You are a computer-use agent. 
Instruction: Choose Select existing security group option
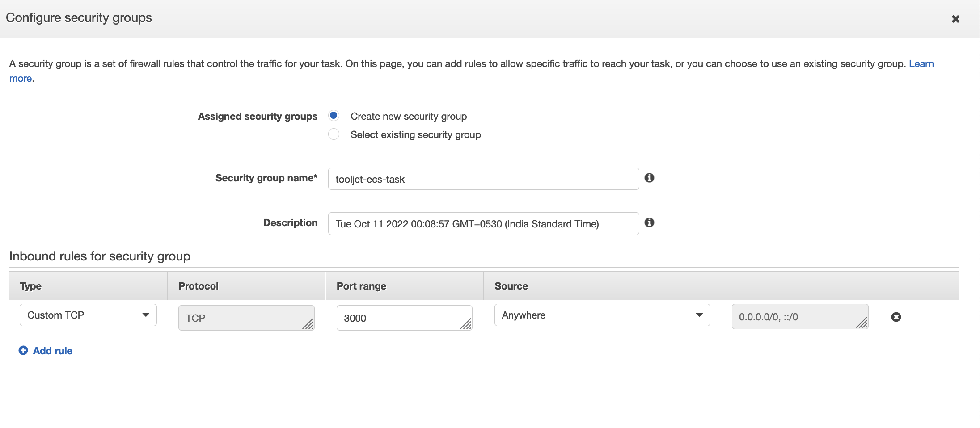[334, 134]
